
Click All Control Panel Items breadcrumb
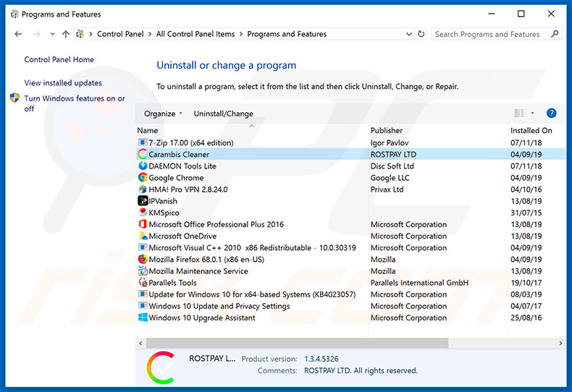(195, 34)
